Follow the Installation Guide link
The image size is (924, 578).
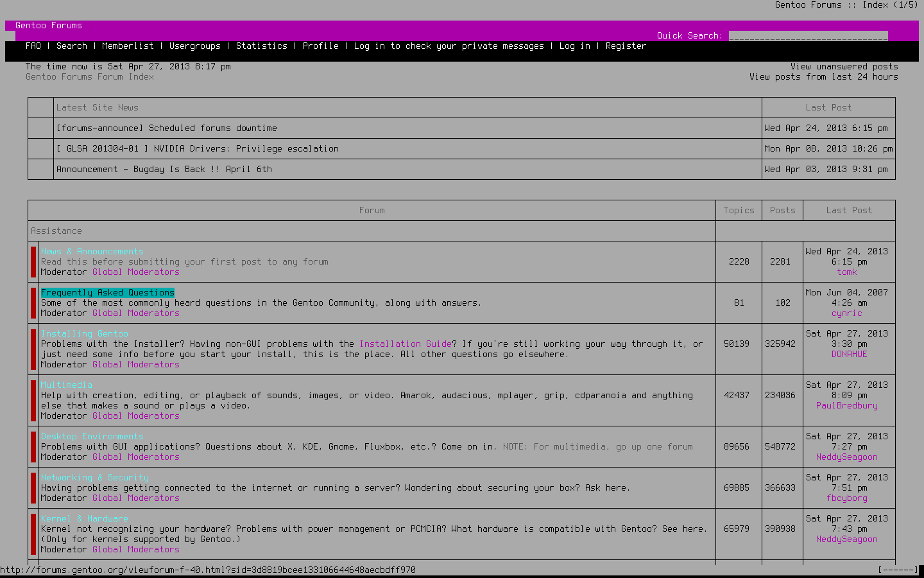tap(406, 344)
